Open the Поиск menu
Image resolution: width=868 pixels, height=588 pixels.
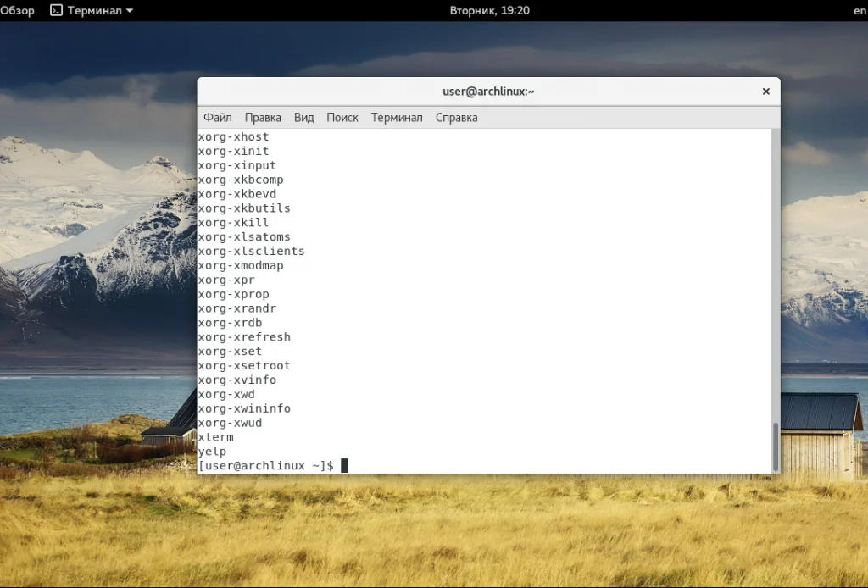tap(342, 118)
